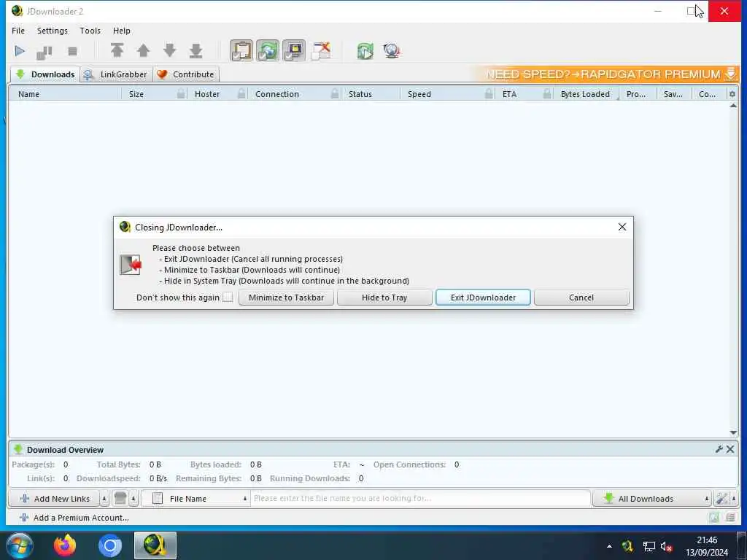Move selection down arrow icon
Screen dimensions: 747x560
point(169,50)
